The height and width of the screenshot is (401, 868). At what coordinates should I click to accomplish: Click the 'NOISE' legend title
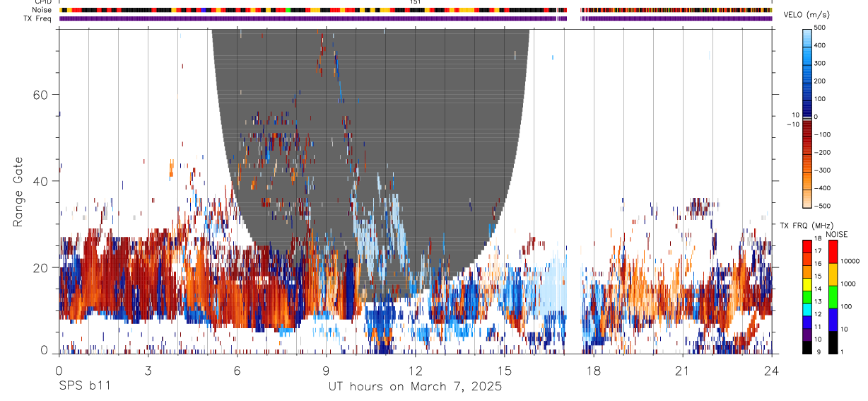click(837, 234)
